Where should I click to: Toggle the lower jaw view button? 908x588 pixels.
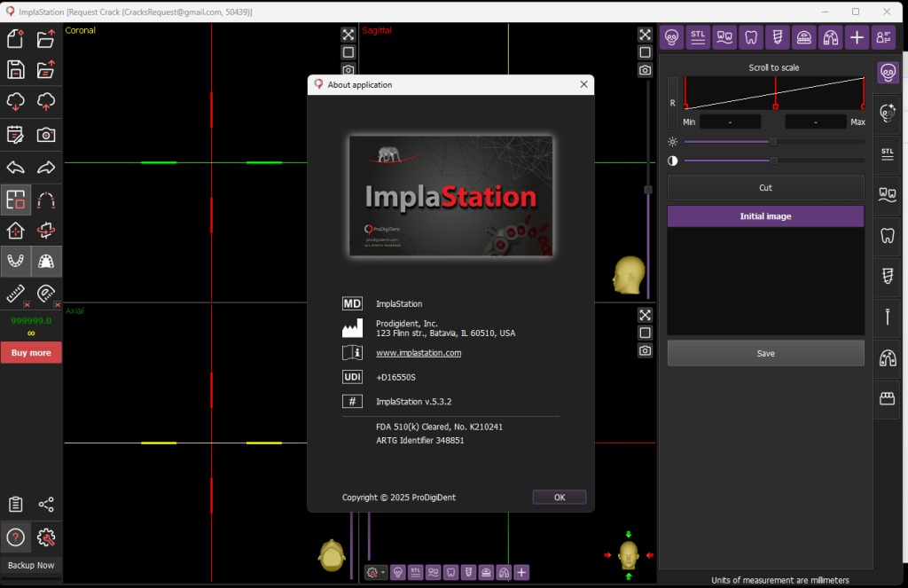[x=15, y=261]
